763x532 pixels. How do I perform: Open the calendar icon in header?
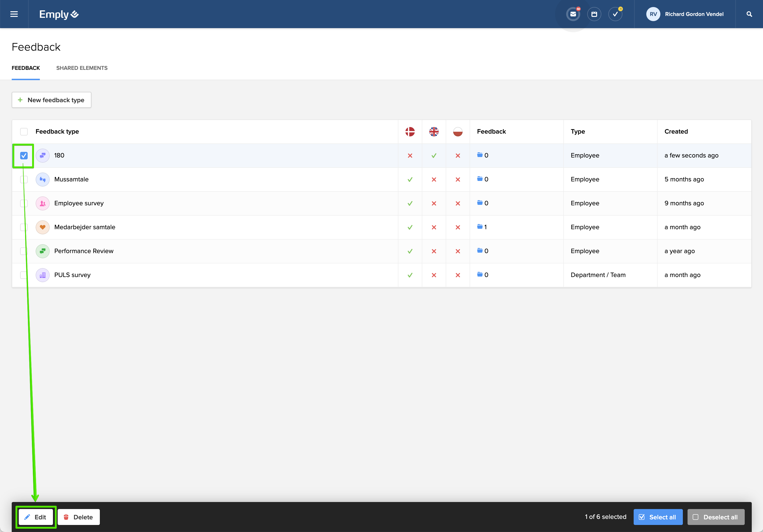click(x=594, y=14)
